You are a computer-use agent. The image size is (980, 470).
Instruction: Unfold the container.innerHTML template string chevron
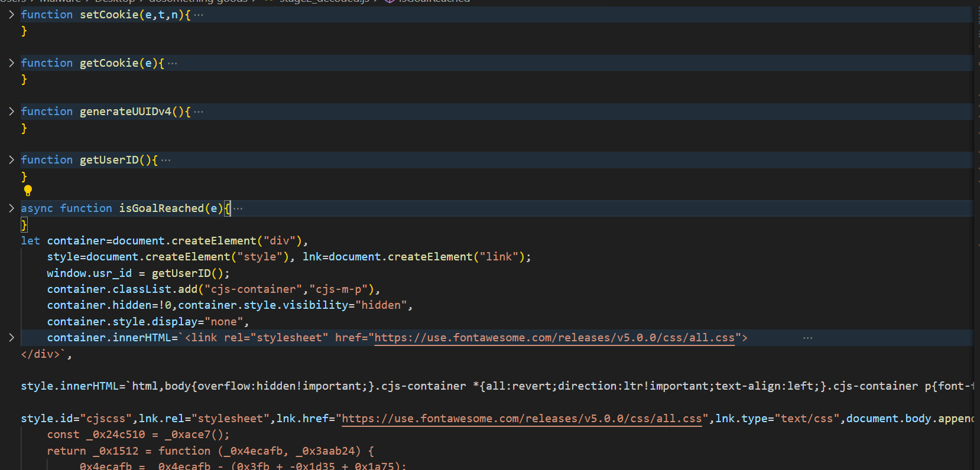[x=11, y=337]
